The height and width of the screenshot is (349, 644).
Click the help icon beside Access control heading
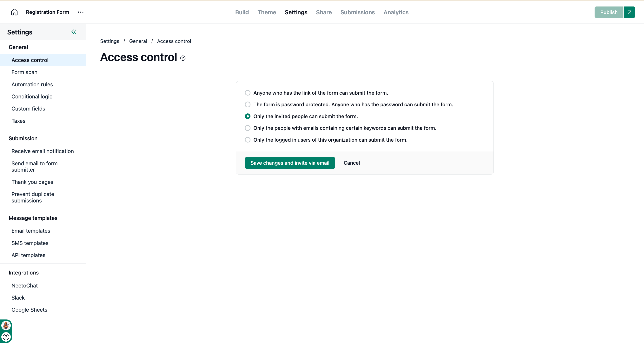(183, 58)
